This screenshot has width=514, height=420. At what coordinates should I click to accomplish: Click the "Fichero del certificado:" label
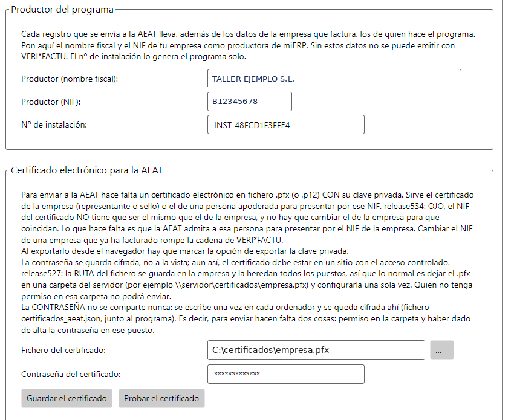click(x=63, y=351)
